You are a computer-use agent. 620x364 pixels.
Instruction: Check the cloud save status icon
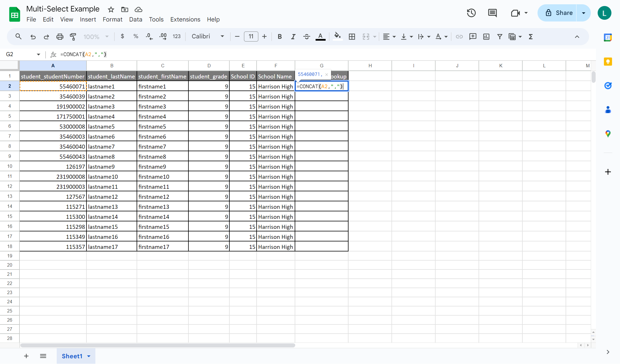point(139,10)
